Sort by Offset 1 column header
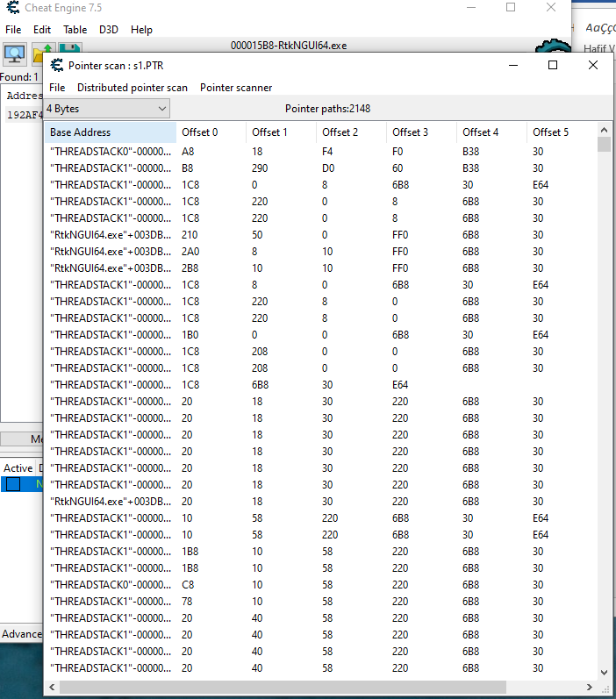 point(281,132)
